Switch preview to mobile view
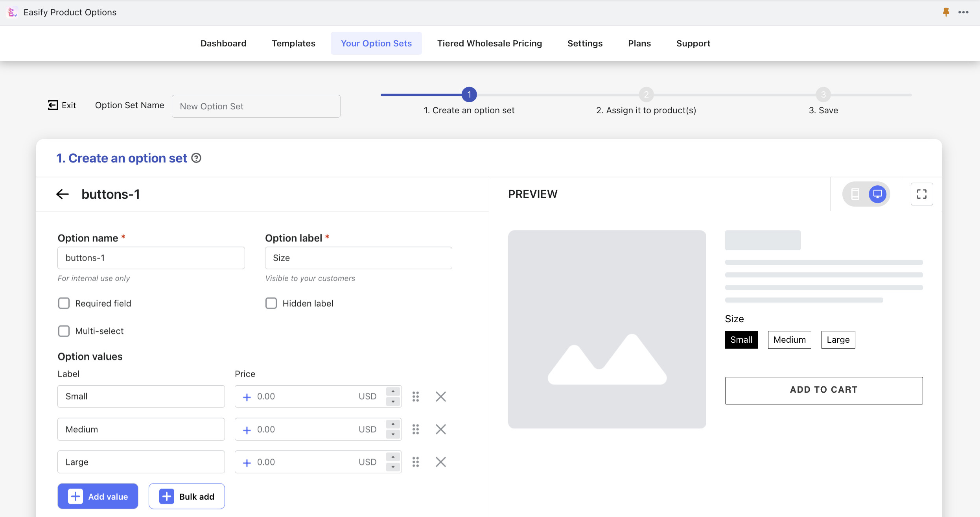 coord(855,194)
